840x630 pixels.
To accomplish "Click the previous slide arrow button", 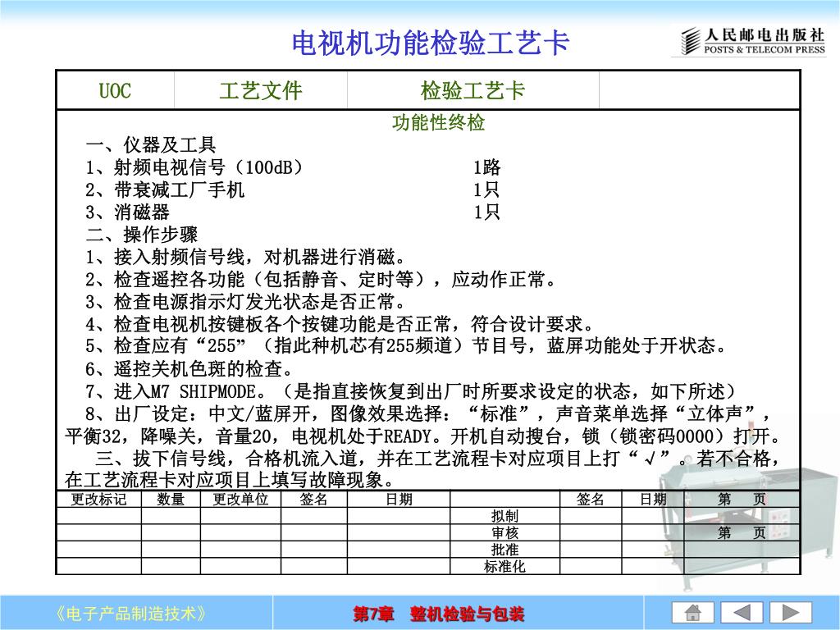I will [x=742, y=612].
